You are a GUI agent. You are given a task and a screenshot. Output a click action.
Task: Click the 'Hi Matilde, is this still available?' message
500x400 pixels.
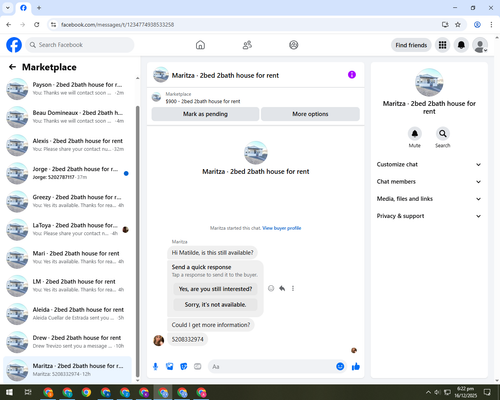pyautogui.click(x=212, y=253)
